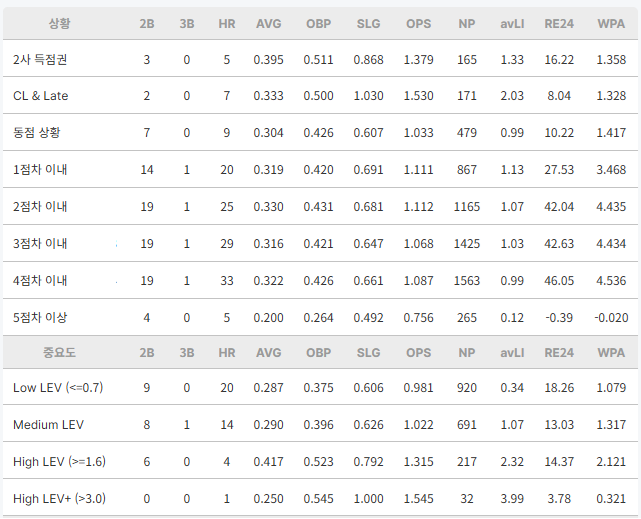Click the High LEV (>=1.6) row label
The width and height of the screenshot is (641, 519).
click(x=60, y=461)
